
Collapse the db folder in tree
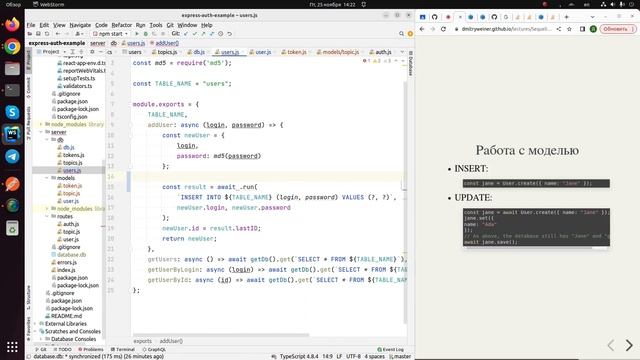point(47,140)
